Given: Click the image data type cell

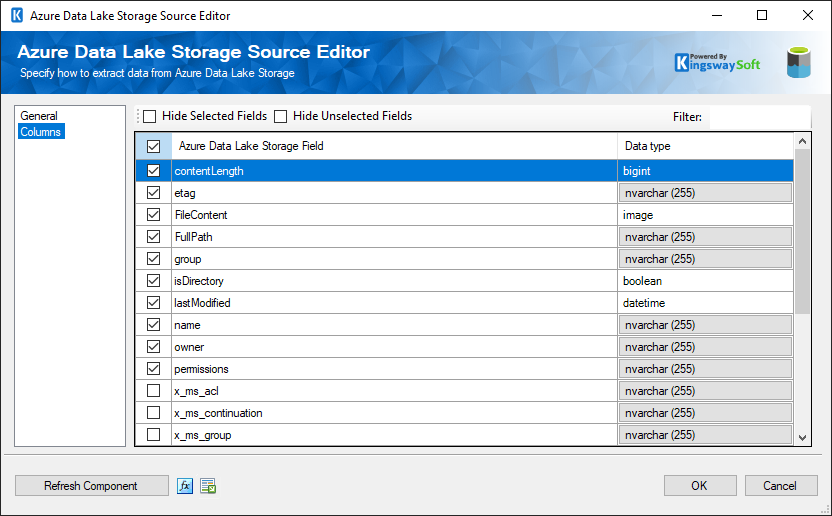Looking at the screenshot, I should click(x=705, y=215).
